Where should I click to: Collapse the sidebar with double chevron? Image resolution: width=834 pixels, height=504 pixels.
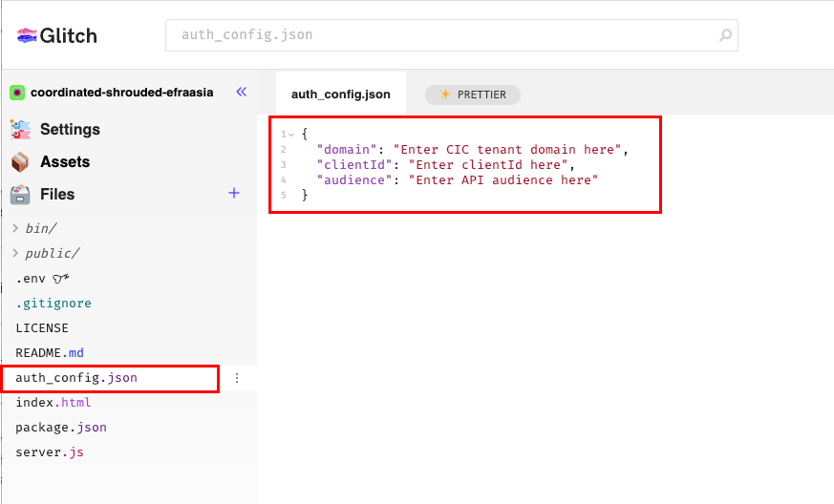click(241, 93)
